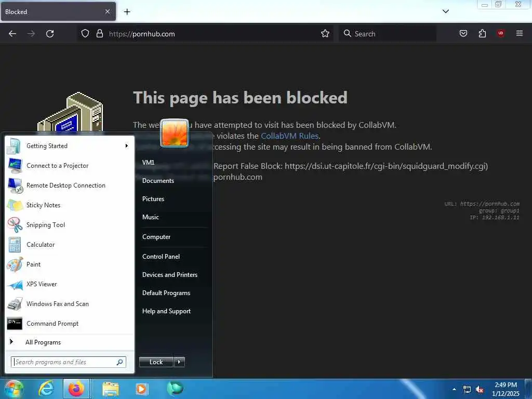The image size is (532, 399).
Task: Open the shield tracking protection icon
Action: 85,34
